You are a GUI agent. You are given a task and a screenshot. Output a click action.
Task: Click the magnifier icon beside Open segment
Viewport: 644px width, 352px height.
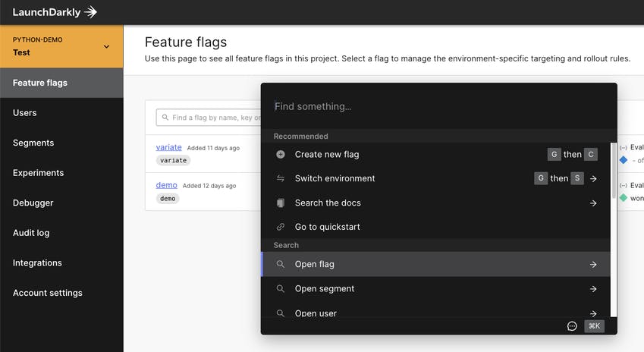point(281,289)
